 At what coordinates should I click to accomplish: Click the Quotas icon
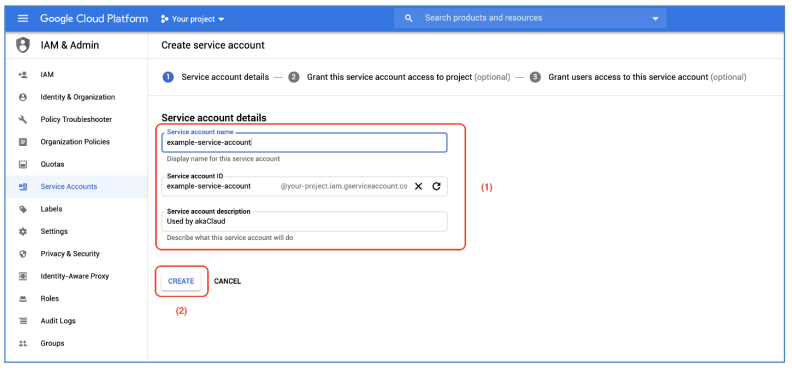pyautogui.click(x=23, y=164)
